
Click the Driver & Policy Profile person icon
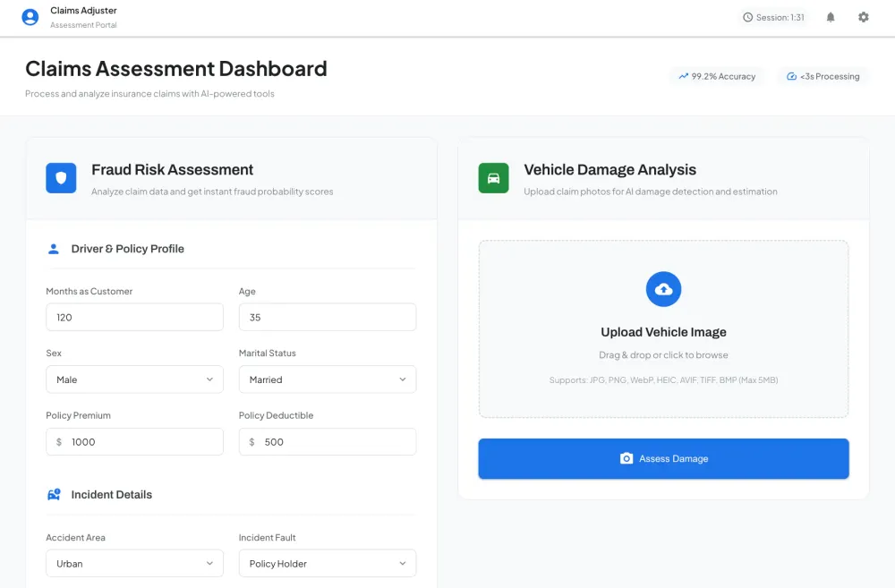pyautogui.click(x=53, y=249)
